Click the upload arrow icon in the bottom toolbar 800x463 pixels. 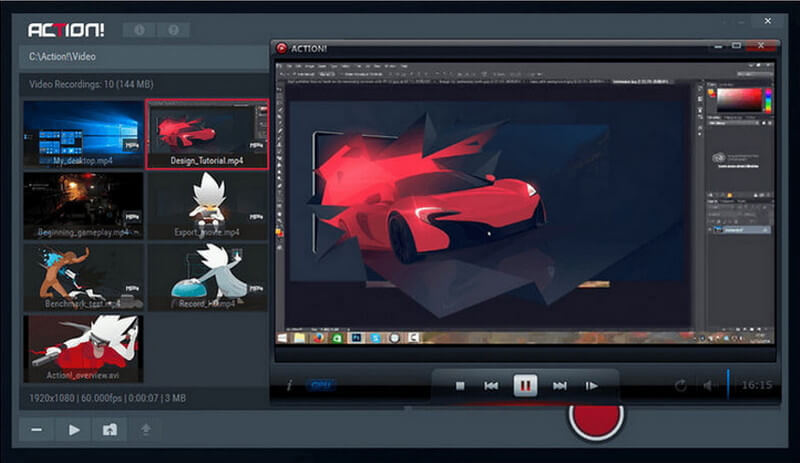tap(146, 430)
